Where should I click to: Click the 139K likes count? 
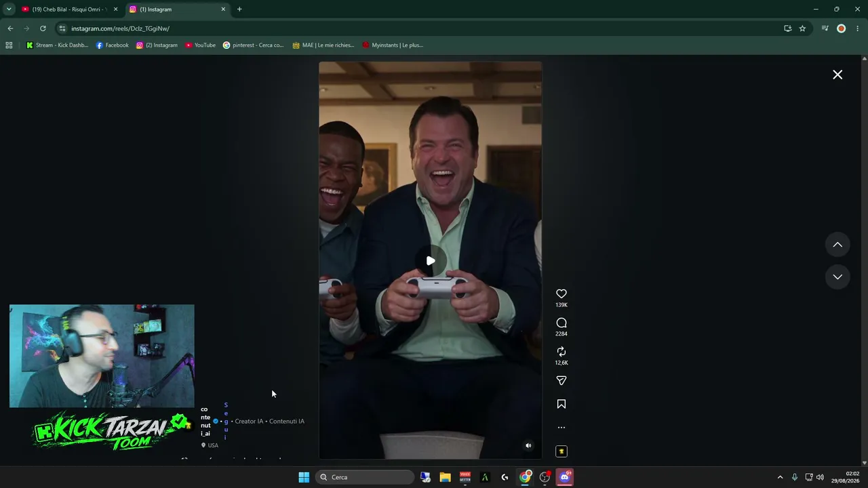[x=561, y=305]
